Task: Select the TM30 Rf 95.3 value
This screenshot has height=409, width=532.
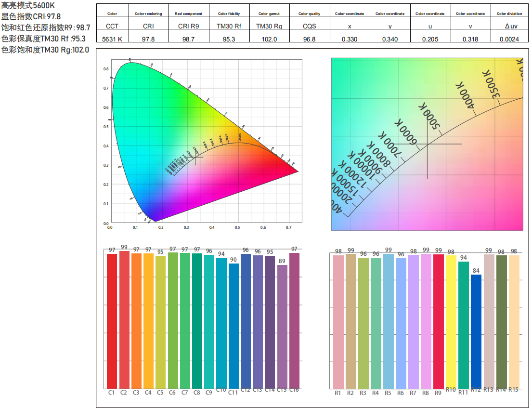Action: click(x=229, y=39)
